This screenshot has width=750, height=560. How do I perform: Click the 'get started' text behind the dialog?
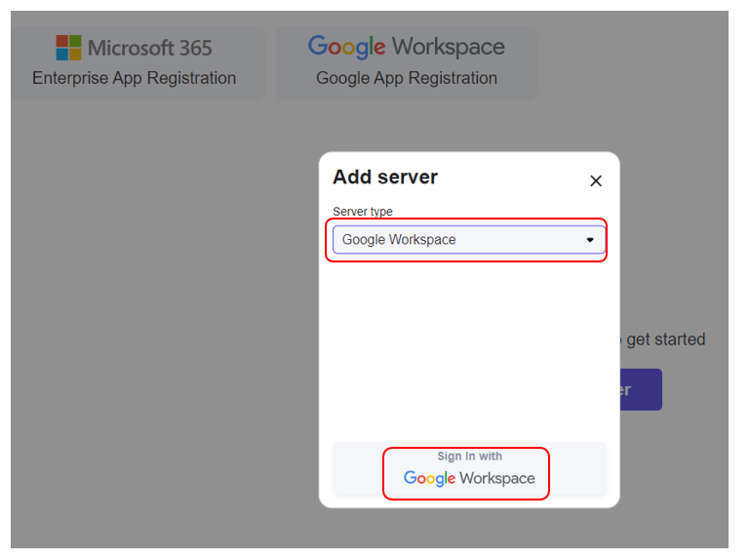pos(665,340)
